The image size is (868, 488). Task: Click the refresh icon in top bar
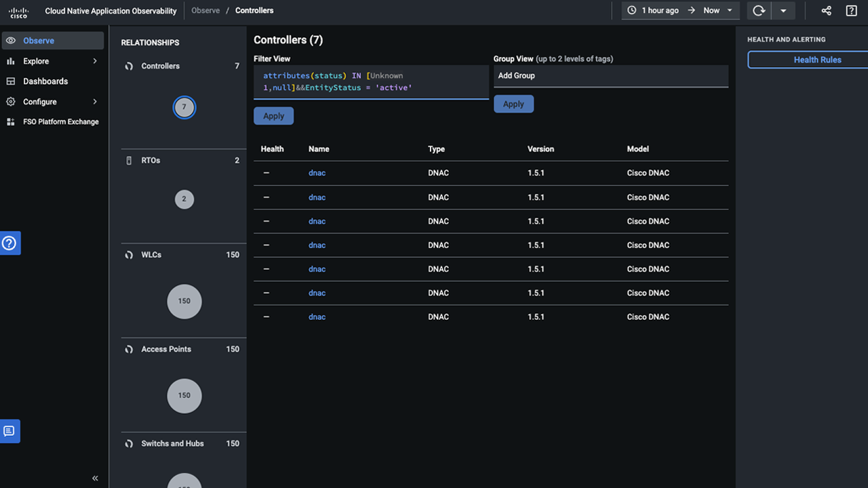click(x=758, y=10)
